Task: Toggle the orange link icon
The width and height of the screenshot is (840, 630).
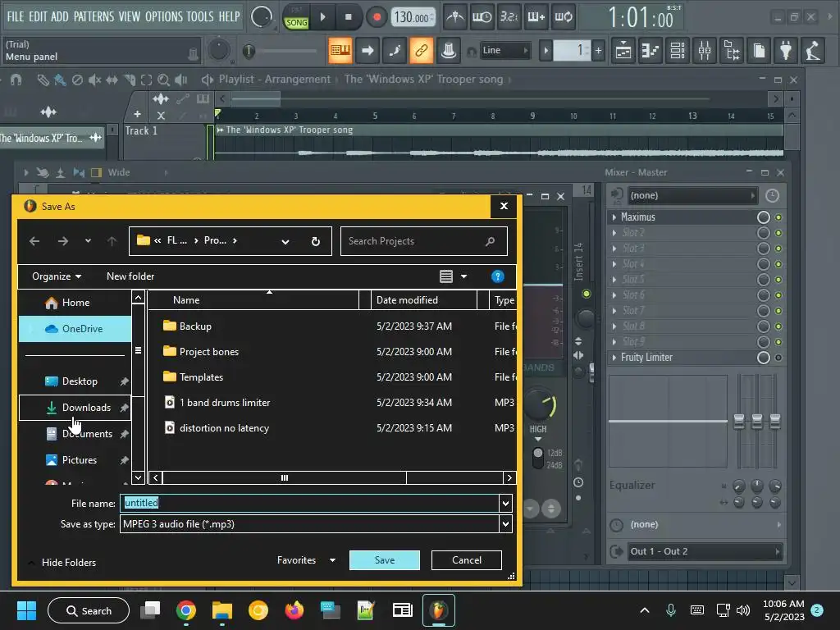Action: [422, 51]
